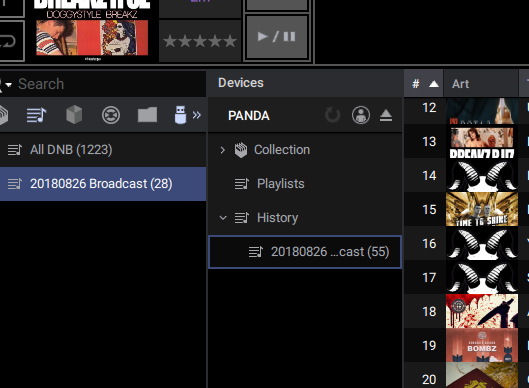529x388 pixels.
Task: Select the USB devices icon
Action: click(180, 115)
